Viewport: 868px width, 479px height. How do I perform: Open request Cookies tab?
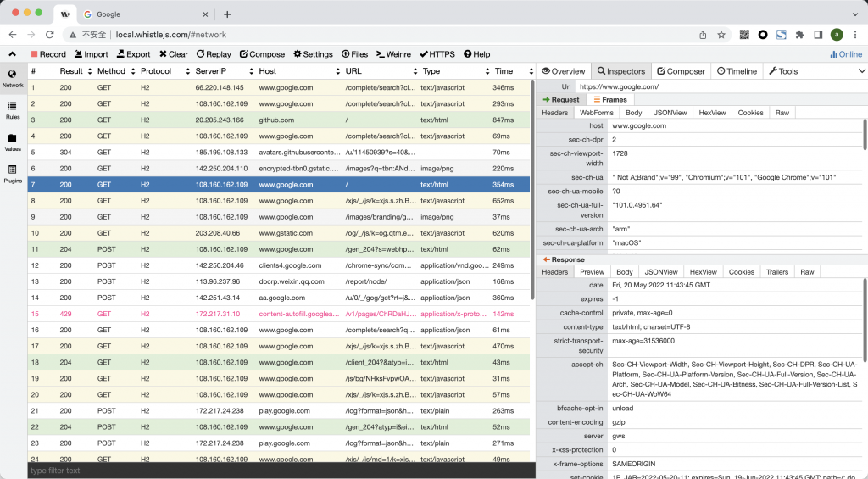click(750, 112)
